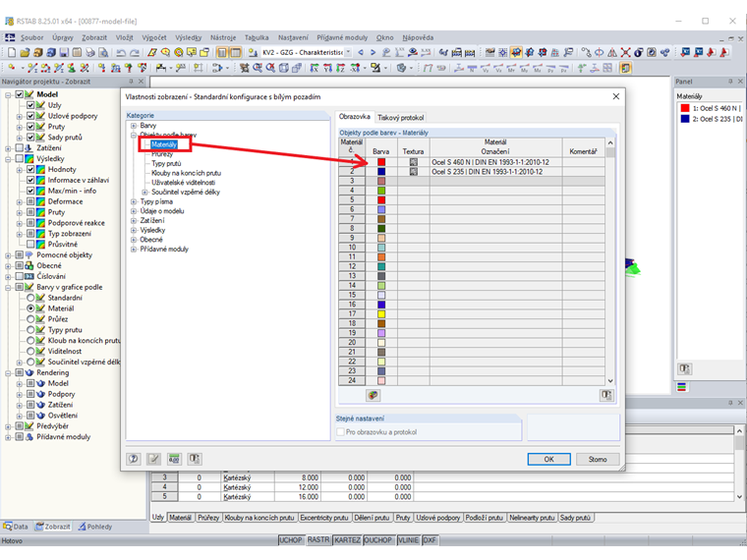Expand the Přídavné moduly category in the dialog tree
This screenshot has height=560, width=747.
[x=134, y=250]
